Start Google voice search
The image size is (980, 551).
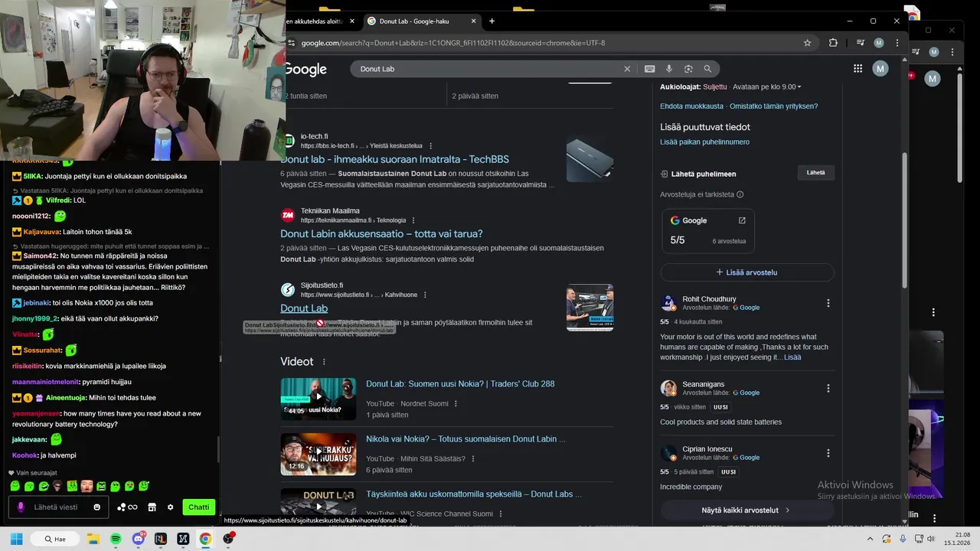(669, 69)
